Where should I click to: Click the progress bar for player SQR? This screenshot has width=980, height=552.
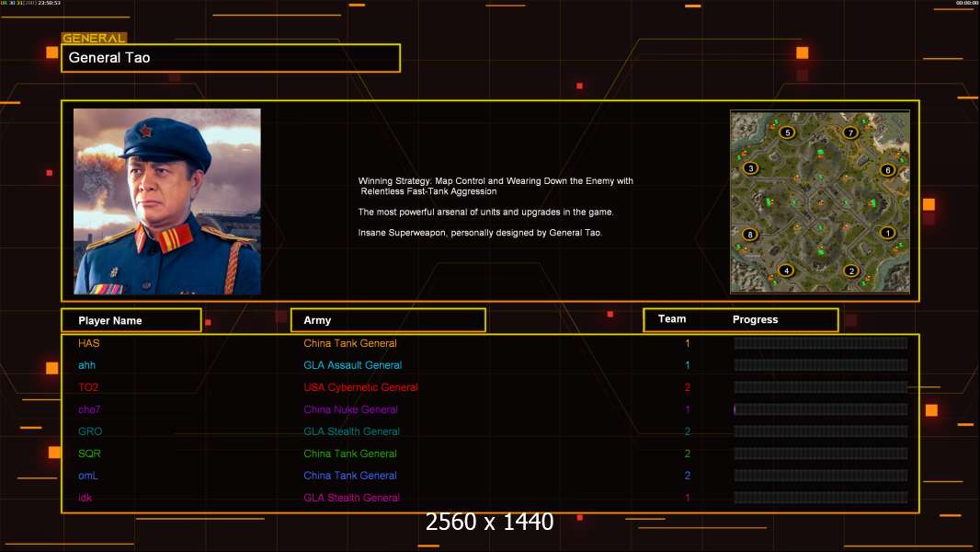point(821,454)
